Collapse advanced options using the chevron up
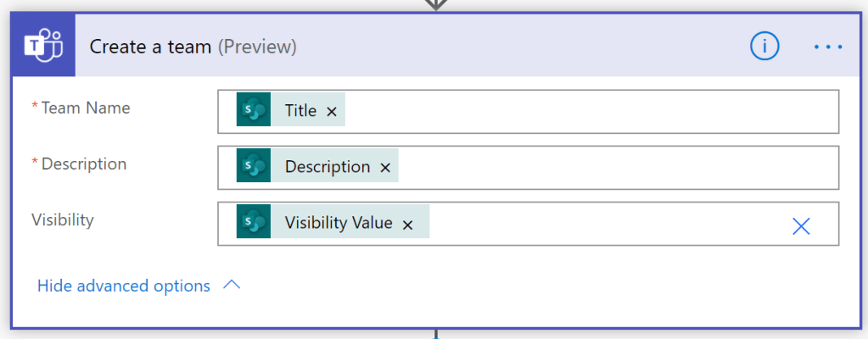Screen dimensions: 868x339 [x=232, y=286]
